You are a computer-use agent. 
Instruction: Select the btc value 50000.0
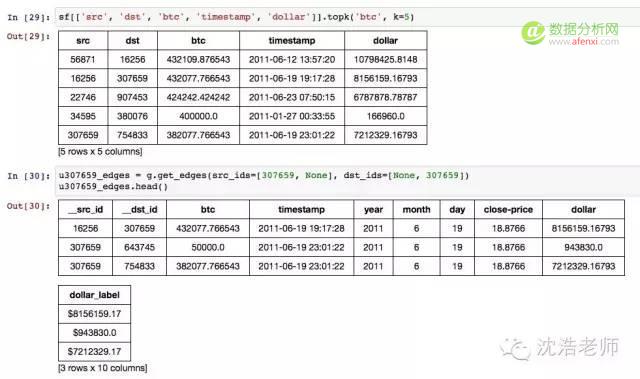[x=208, y=248]
